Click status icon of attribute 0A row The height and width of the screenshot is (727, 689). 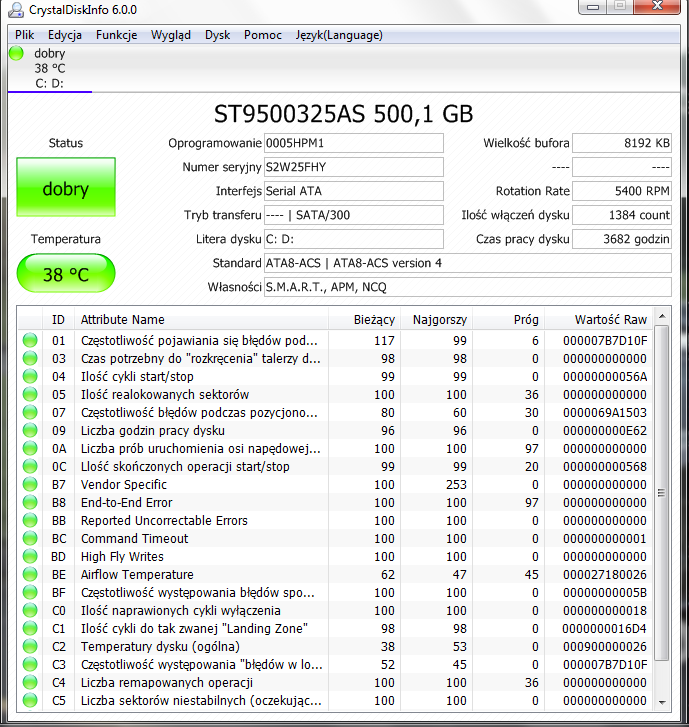point(30,448)
